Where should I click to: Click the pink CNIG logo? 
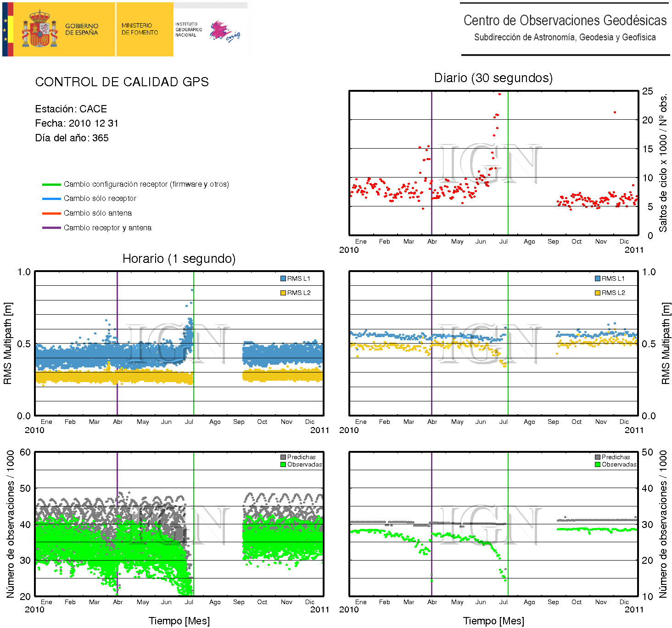coord(224,32)
